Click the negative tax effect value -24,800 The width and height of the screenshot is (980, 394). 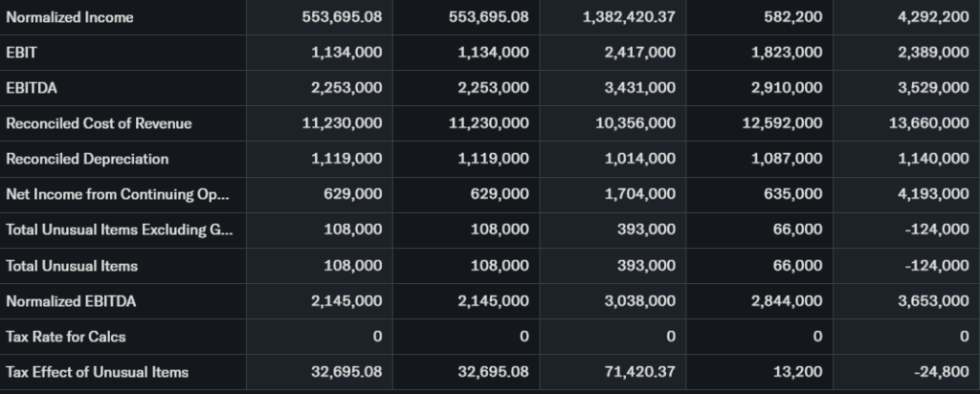944,372
